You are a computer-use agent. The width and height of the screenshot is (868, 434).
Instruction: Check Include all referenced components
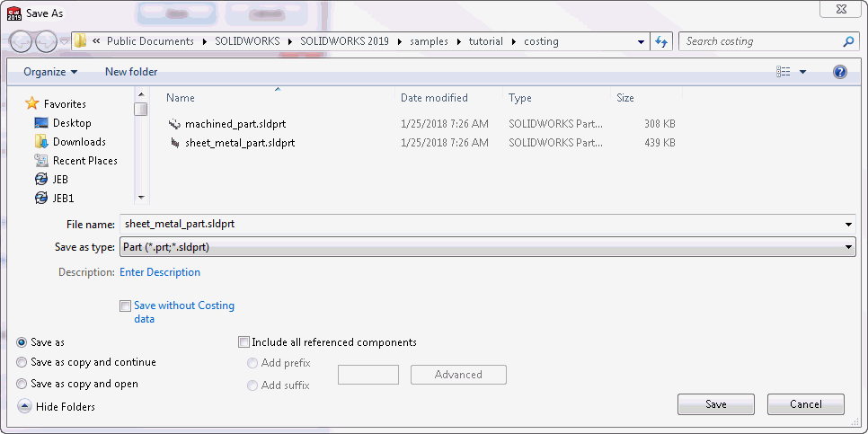tap(244, 342)
